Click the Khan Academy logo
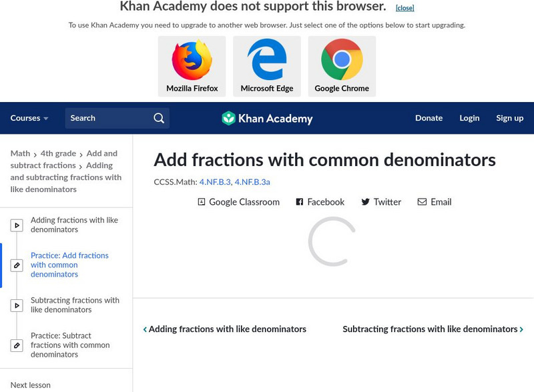This screenshot has width=534, height=392. pos(267,119)
